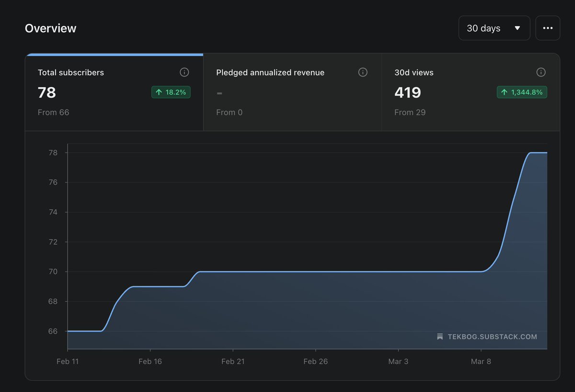Click the 66 y-axis label
This screenshot has height=392, width=575.
point(53,331)
